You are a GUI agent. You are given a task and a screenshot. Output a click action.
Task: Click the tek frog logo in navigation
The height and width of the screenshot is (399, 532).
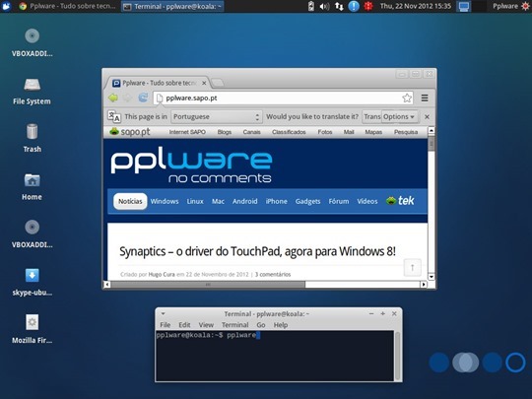pyautogui.click(x=400, y=201)
